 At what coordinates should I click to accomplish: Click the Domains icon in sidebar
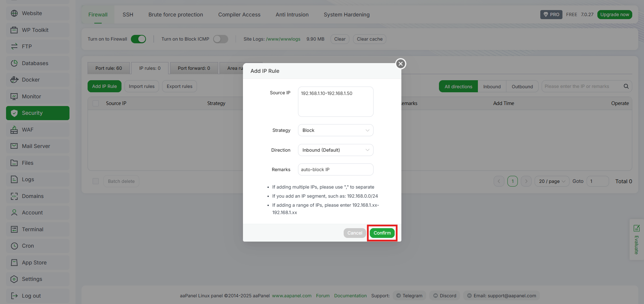pos(14,196)
